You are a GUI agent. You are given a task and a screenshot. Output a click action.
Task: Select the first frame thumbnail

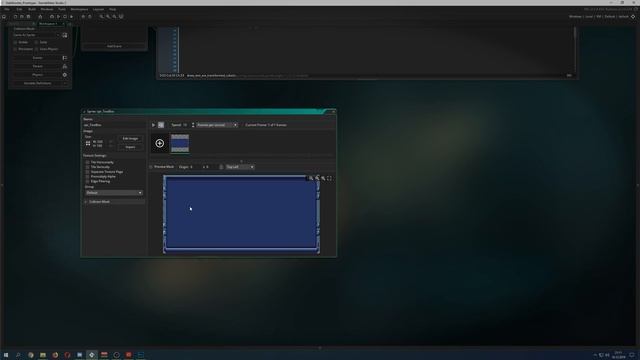(x=180, y=143)
